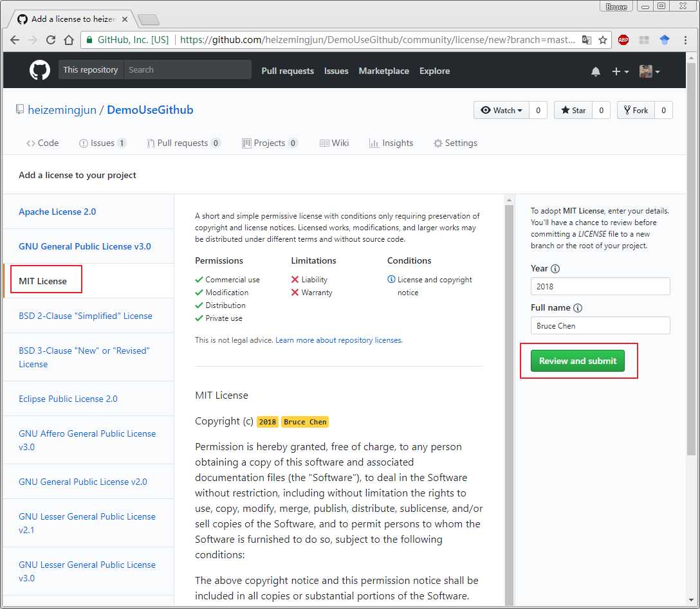Viewport: 700px width, 609px height.
Task: Click the forks count 0
Action: 663,110
